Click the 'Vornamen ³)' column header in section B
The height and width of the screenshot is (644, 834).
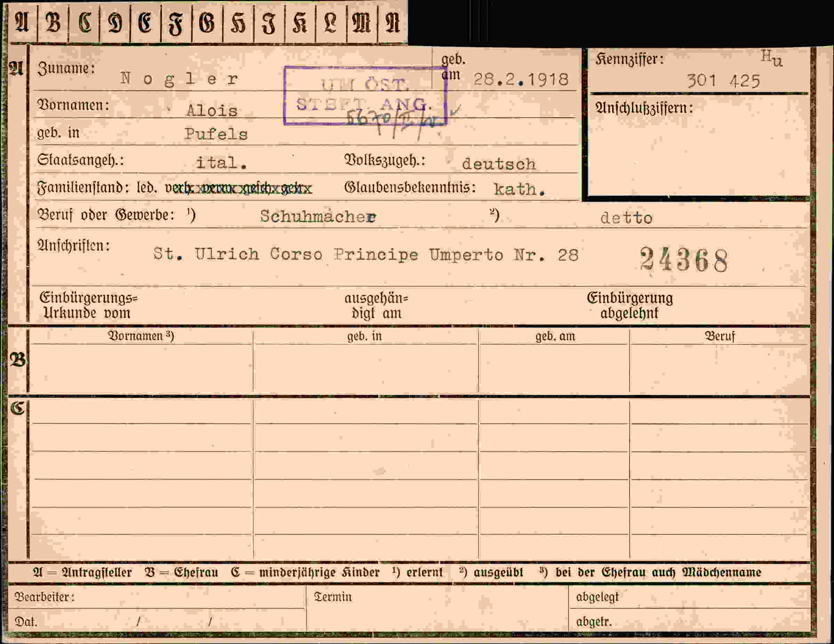(141, 336)
